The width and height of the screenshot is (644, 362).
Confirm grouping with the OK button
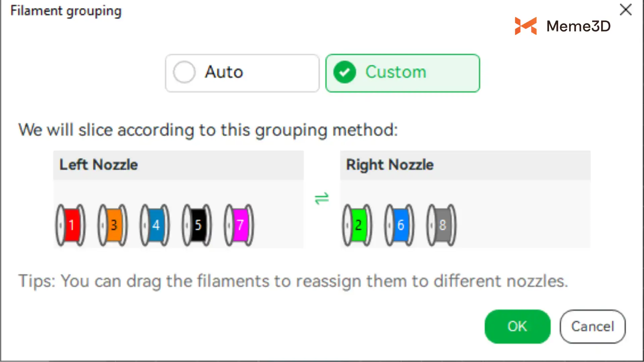(517, 326)
